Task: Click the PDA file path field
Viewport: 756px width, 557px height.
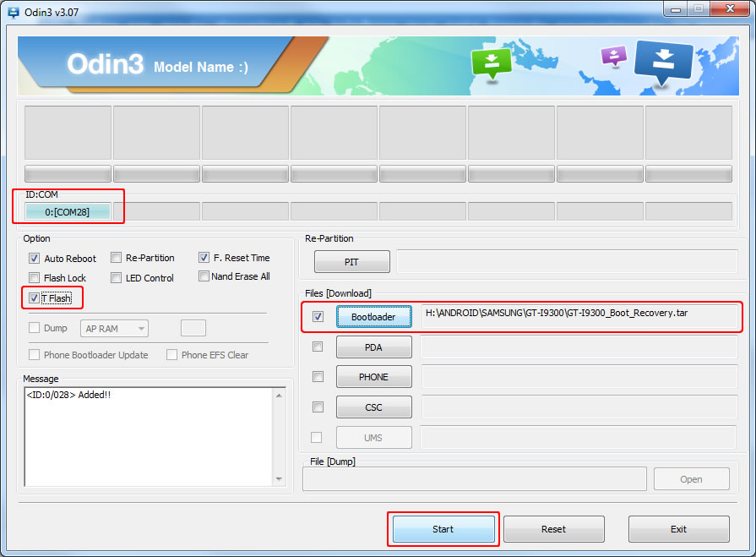Action: coord(579,347)
